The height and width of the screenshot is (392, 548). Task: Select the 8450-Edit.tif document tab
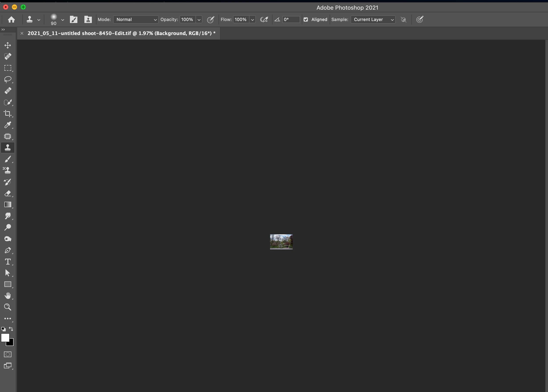tap(121, 33)
